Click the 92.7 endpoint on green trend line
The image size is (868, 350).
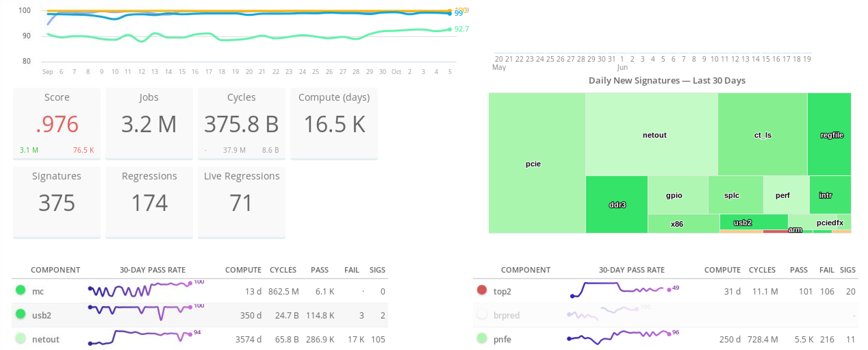tap(449, 29)
